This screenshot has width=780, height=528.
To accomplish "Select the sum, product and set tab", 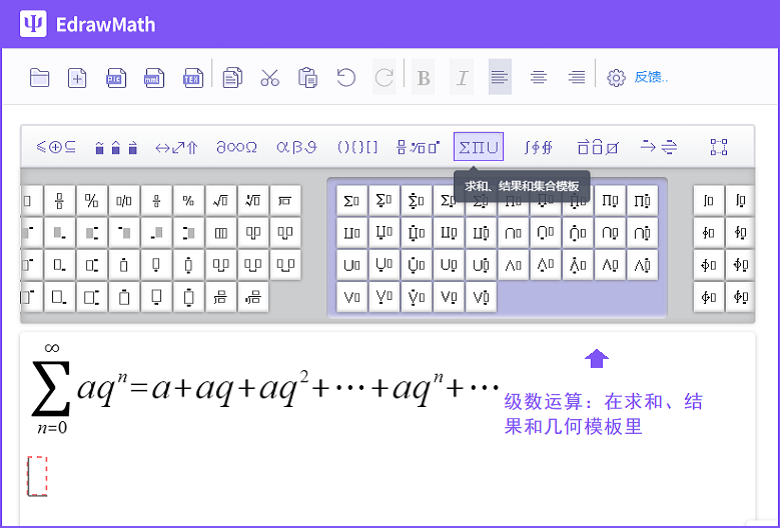I will point(478,147).
